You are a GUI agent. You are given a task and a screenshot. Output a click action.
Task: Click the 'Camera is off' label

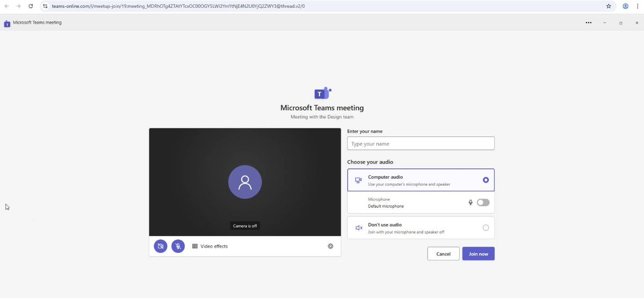tap(245, 226)
